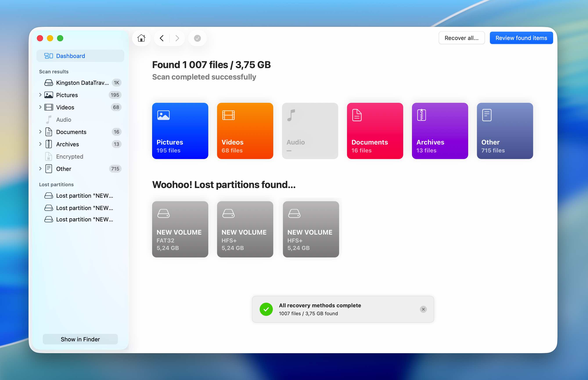Click the green checkmark icon in notification
Image resolution: width=588 pixels, height=380 pixels.
pyautogui.click(x=266, y=309)
